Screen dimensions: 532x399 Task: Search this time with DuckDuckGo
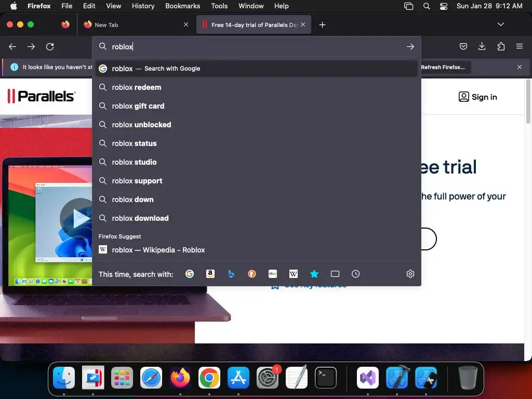pos(252,274)
